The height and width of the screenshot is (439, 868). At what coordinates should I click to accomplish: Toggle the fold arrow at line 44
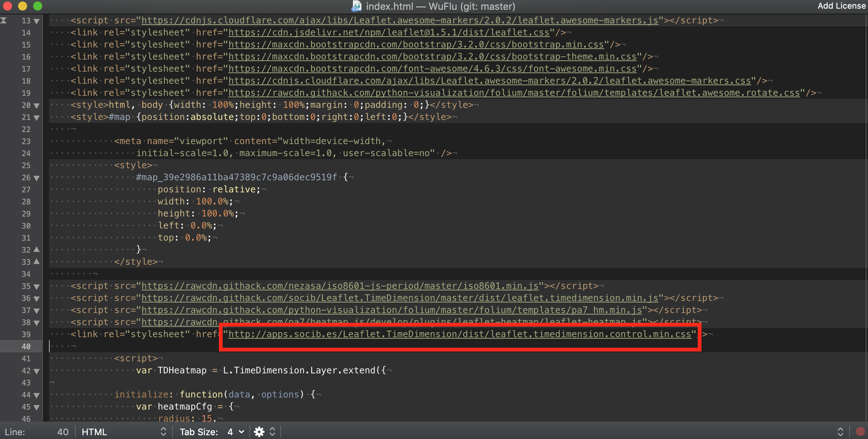click(37, 395)
